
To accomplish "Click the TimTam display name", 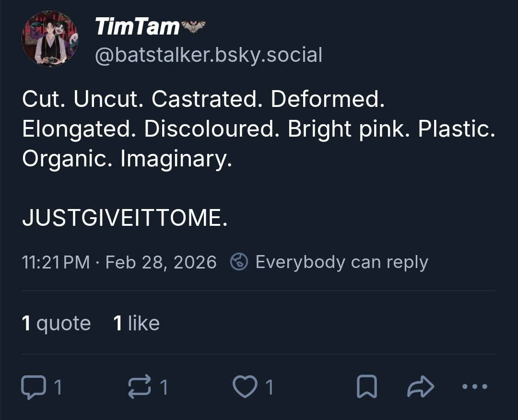I will point(137,26).
